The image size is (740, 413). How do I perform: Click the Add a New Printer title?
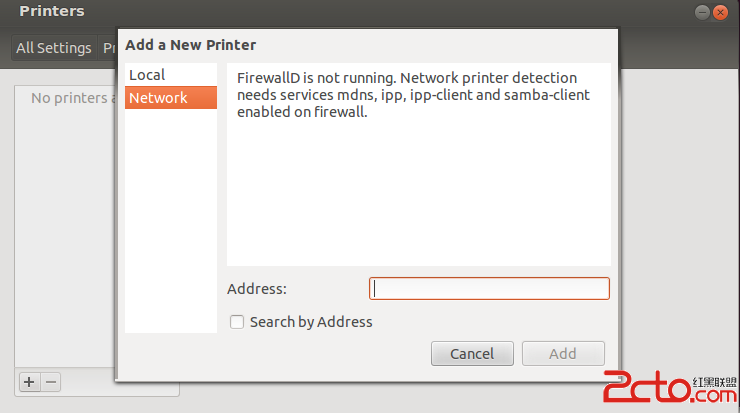tap(191, 45)
